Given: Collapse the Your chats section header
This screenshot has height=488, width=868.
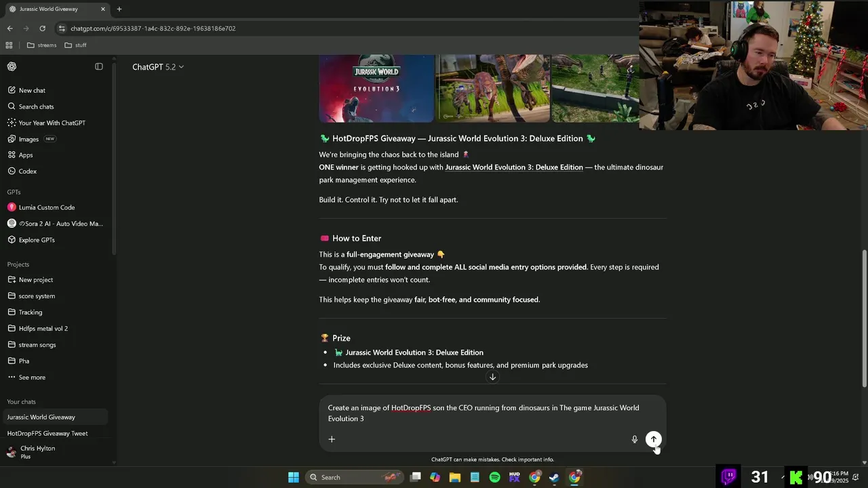Looking at the screenshot, I should coord(21,402).
